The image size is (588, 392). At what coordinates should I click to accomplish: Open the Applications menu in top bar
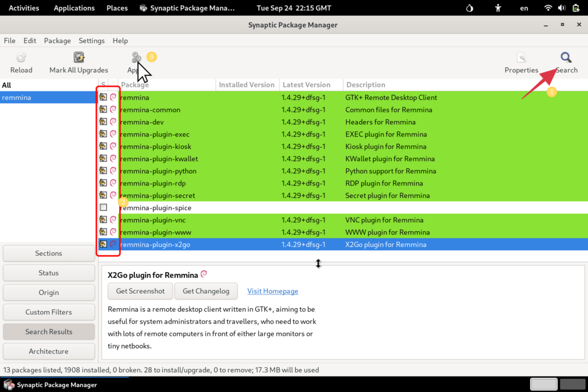[74, 8]
